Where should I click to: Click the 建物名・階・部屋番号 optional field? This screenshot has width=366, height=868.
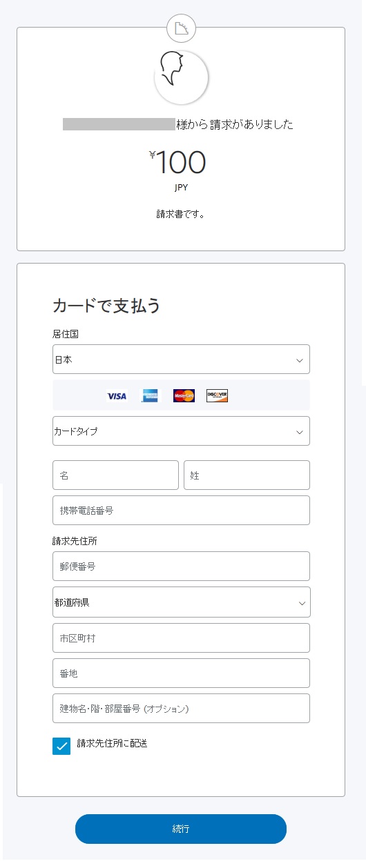181,709
